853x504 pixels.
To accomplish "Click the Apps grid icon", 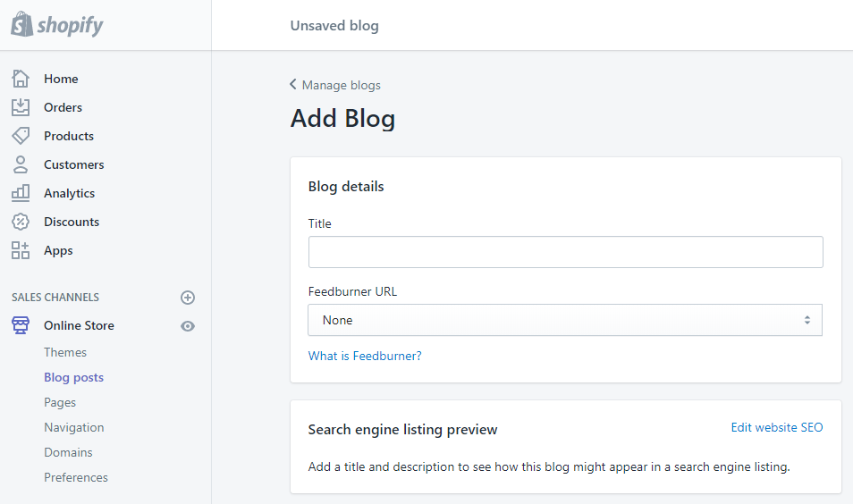I will (x=21, y=250).
